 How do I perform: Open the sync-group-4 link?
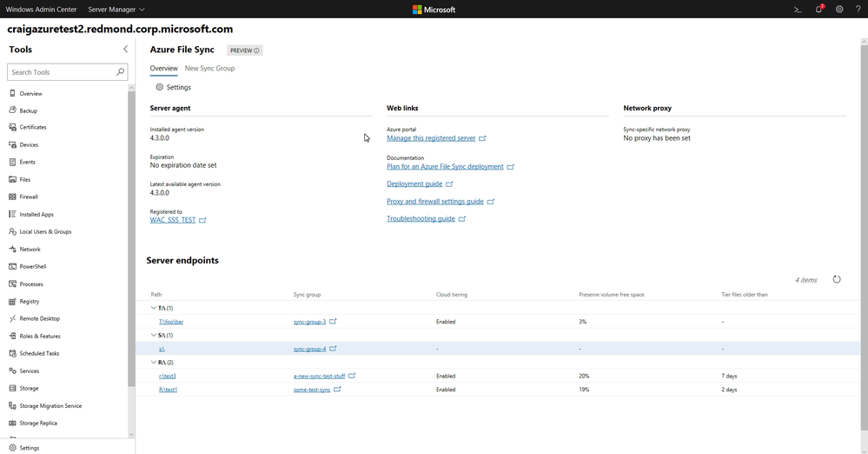309,350
